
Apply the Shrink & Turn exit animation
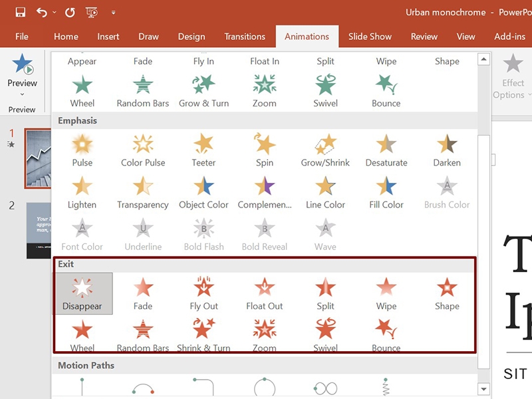(x=203, y=335)
